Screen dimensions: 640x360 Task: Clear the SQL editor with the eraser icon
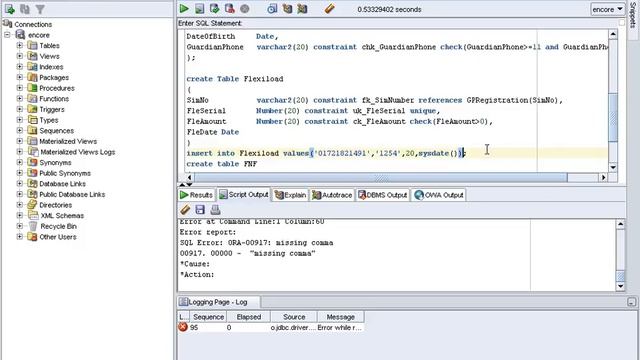[x=329, y=9]
